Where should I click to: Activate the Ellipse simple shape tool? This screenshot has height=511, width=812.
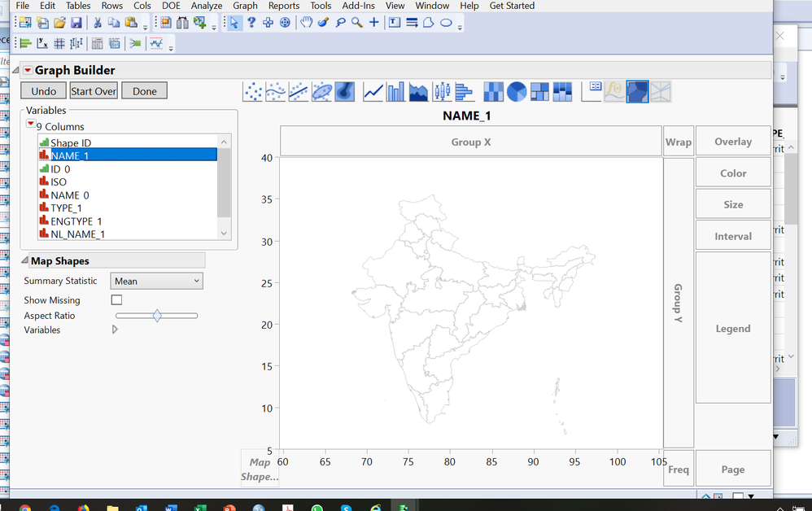pos(446,23)
